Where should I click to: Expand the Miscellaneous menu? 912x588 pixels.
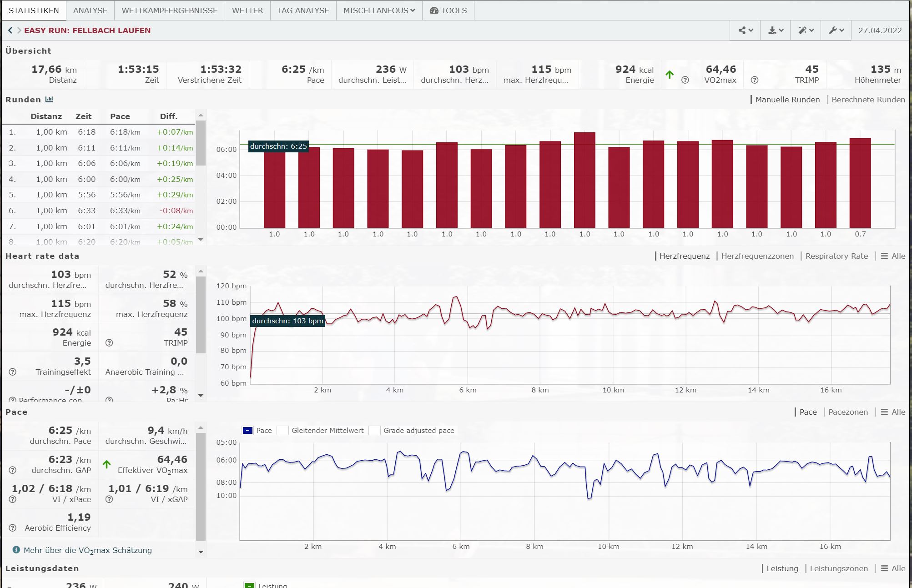[379, 10]
